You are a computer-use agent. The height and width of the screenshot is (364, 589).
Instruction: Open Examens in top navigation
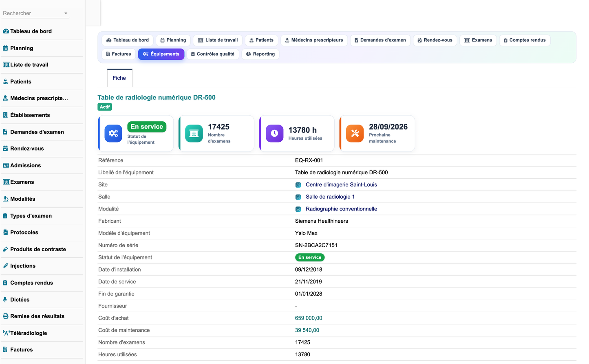point(479,40)
